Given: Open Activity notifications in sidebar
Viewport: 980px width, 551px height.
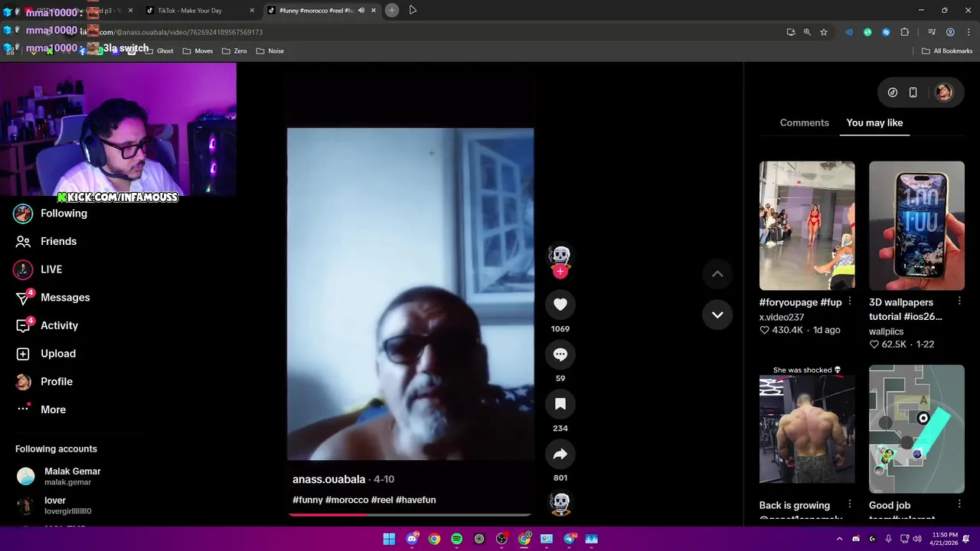Looking at the screenshot, I should click(47, 325).
